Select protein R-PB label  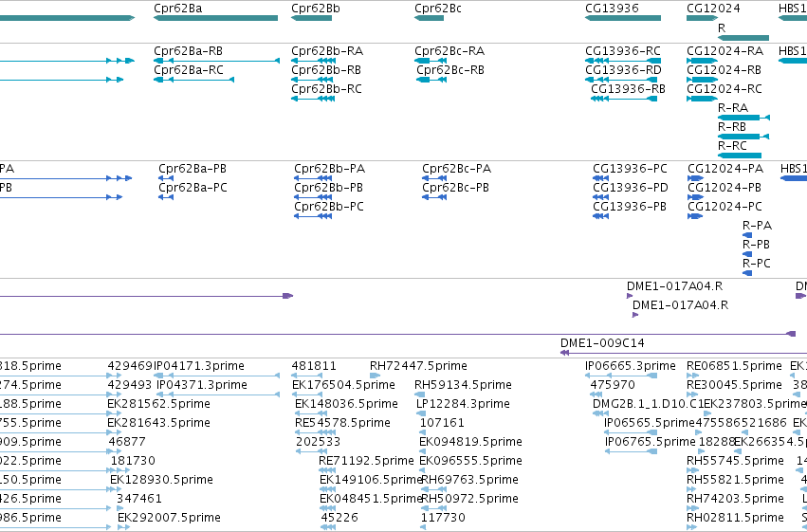756,245
